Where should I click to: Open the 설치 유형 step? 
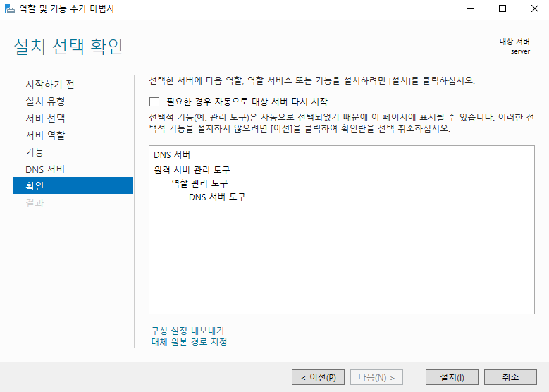(x=45, y=102)
